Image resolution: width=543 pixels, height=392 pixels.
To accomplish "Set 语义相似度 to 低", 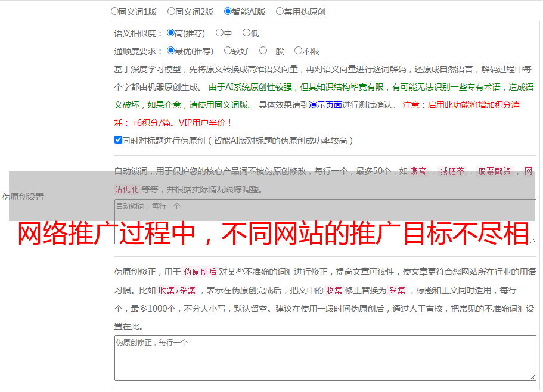I will [x=246, y=33].
